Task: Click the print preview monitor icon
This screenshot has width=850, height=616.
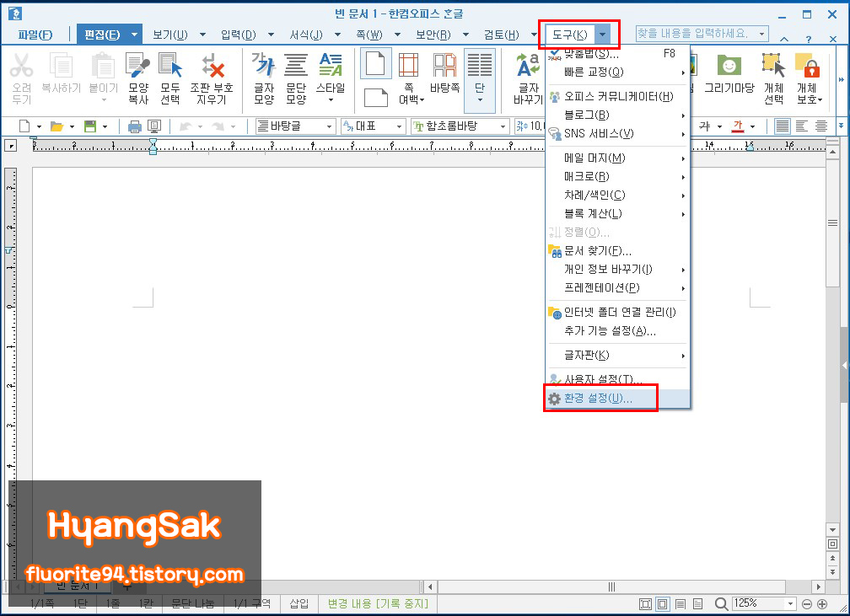Action: click(x=154, y=126)
